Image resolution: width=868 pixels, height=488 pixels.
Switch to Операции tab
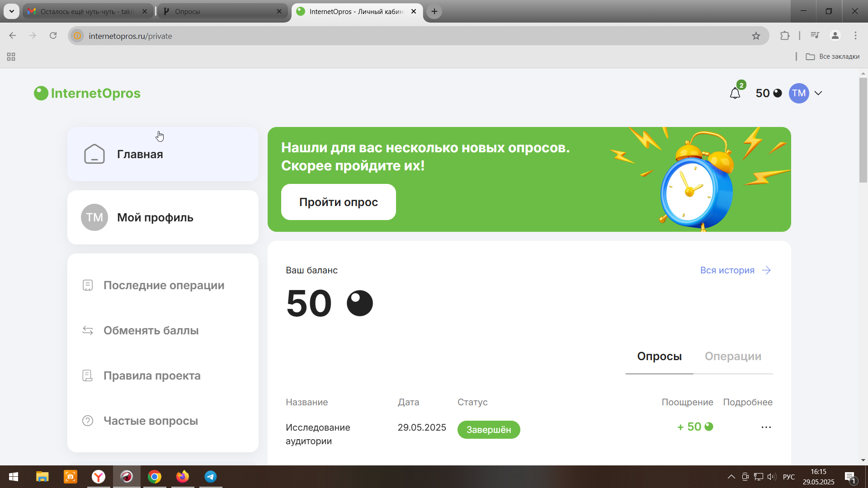click(x=733, y=357)
